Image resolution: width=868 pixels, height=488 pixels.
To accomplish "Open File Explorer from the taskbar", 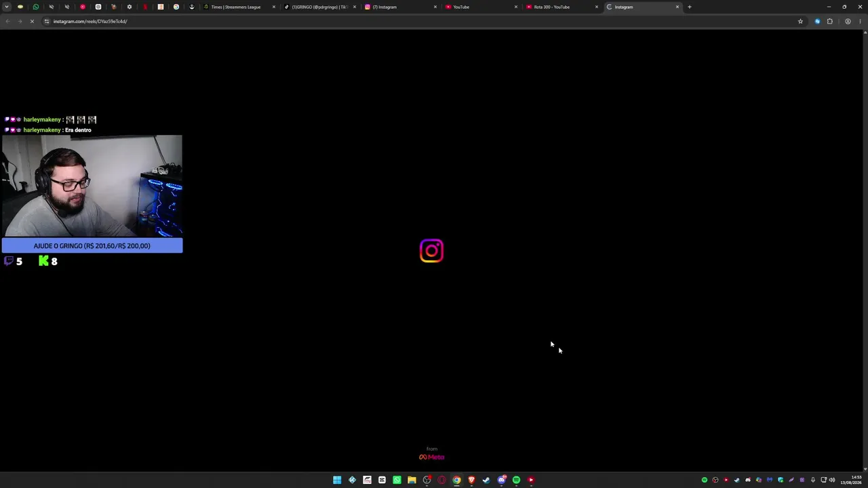I will tap(412, 480).
